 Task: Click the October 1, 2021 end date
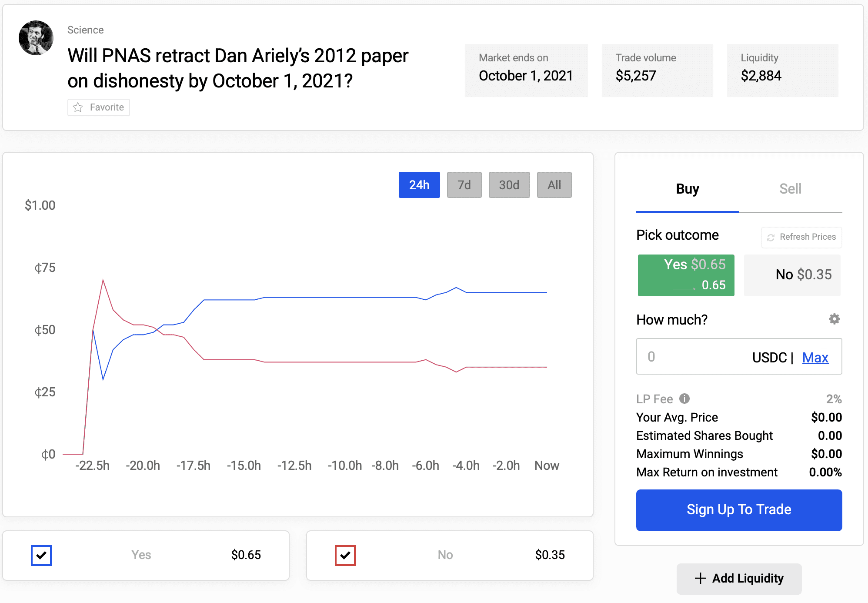[526, 76]
